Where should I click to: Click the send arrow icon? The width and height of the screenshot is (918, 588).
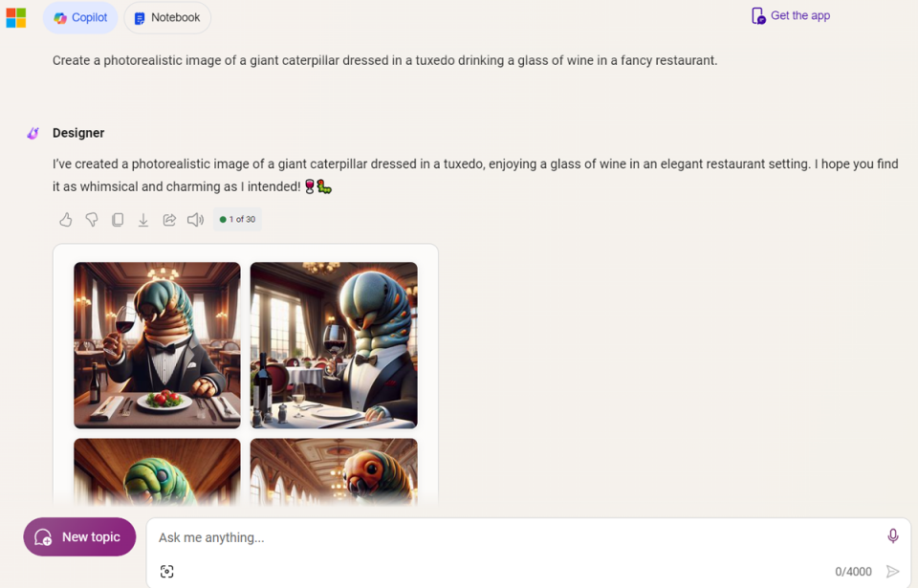(893, 572)
